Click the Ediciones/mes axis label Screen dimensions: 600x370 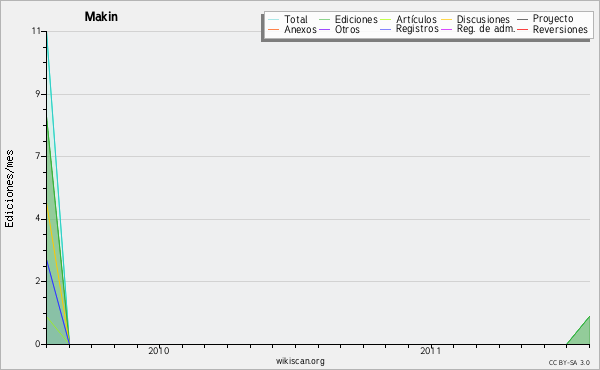(x=9, y=189)
